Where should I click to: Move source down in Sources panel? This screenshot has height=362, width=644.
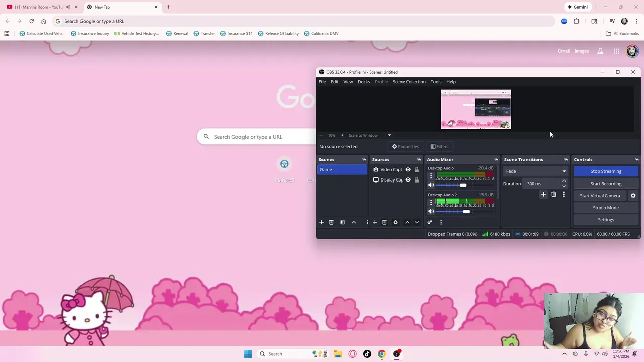point(417,222)
